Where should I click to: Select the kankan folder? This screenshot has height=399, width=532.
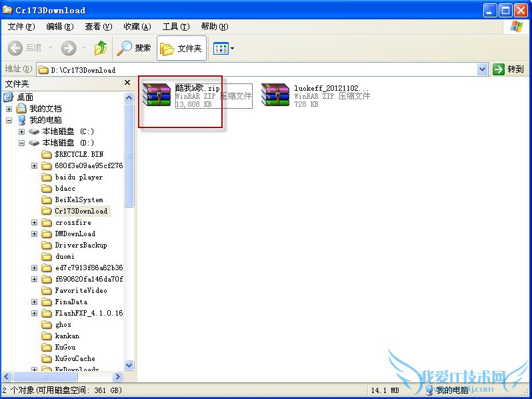[x=67, y=336]
